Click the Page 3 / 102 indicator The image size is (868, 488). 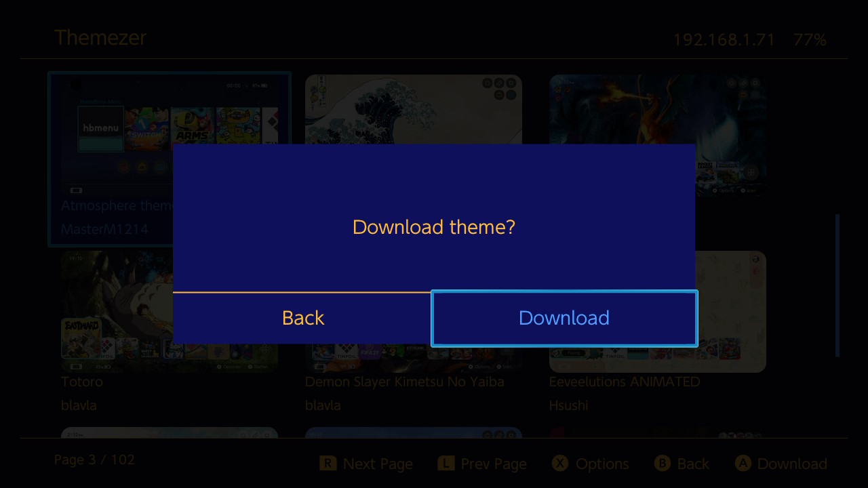[x=94, y=460]
